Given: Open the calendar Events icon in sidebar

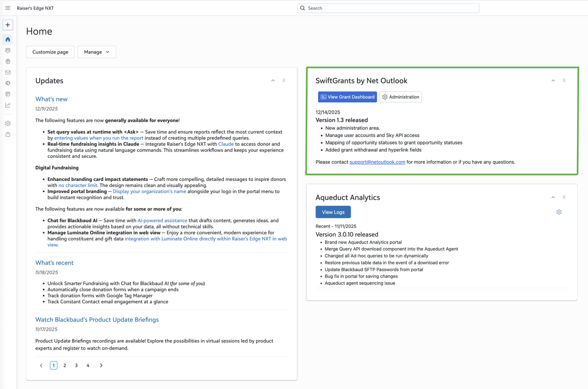Looking at the screenshot, I should tap(8, 94).
